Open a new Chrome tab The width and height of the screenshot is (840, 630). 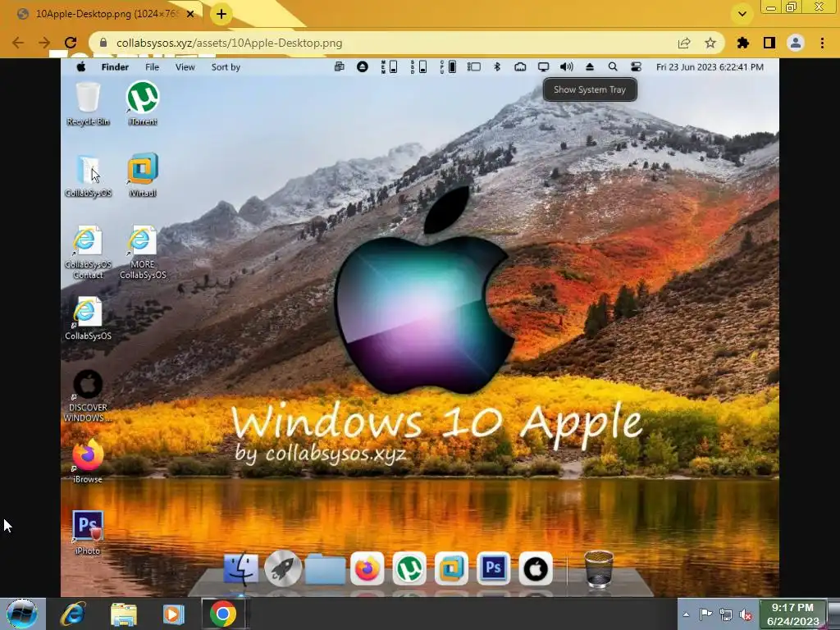point(221,14)
